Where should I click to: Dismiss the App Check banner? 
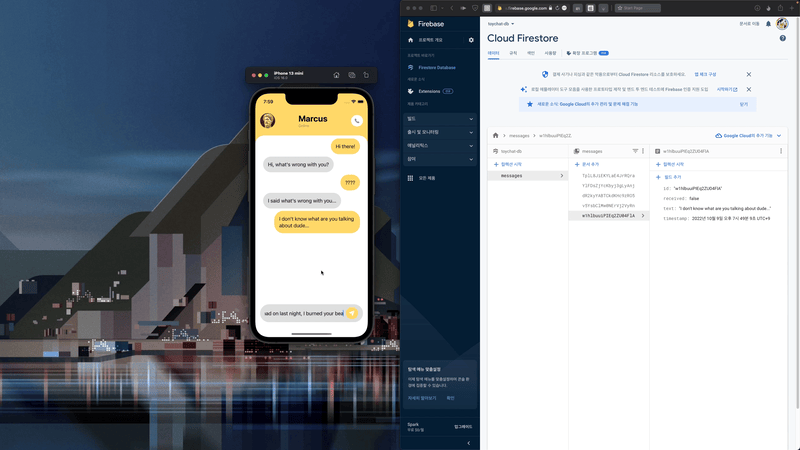click(x=748, y=74)
